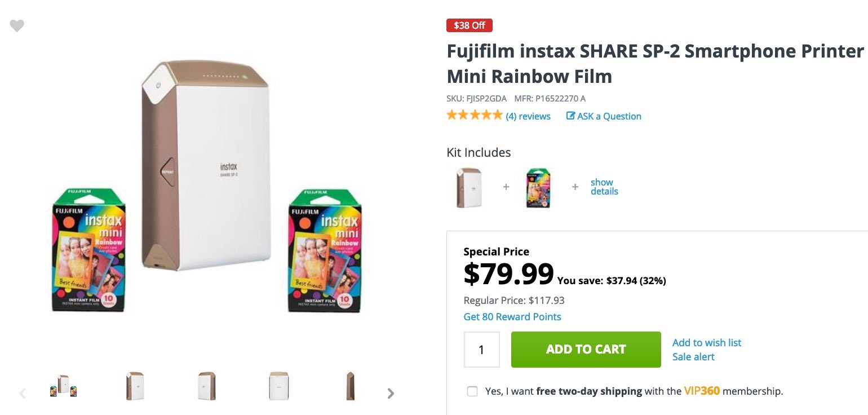Click the Sale alert link
This screenshot has height=415, width=868.
click(x=693, y=357)
